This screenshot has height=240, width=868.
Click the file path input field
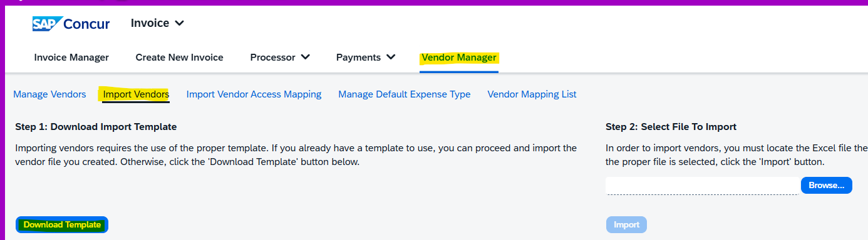point(702,186)
